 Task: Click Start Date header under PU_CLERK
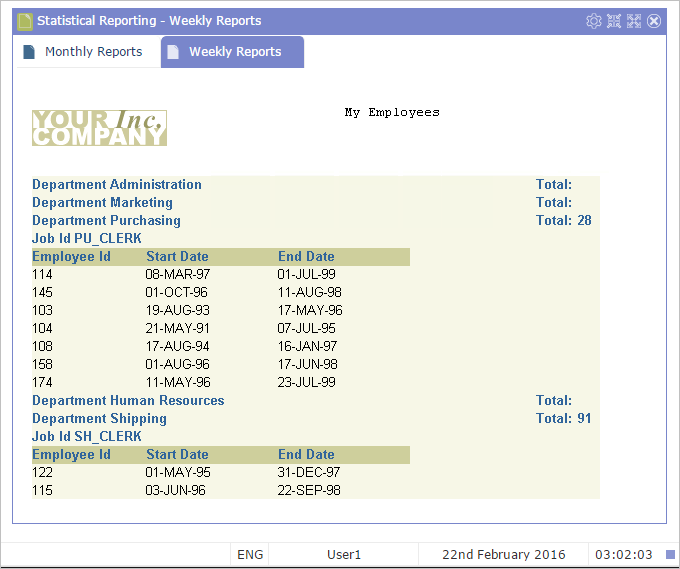[x=177, y=256]
